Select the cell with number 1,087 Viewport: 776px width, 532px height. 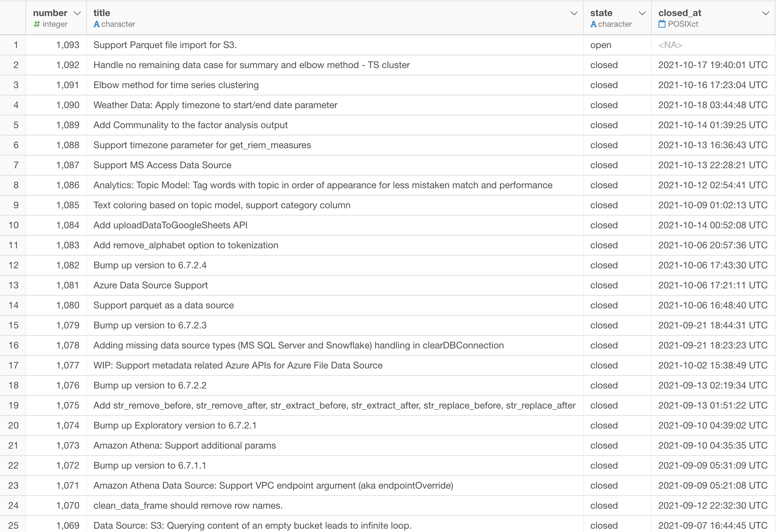(x=67, y=165)
